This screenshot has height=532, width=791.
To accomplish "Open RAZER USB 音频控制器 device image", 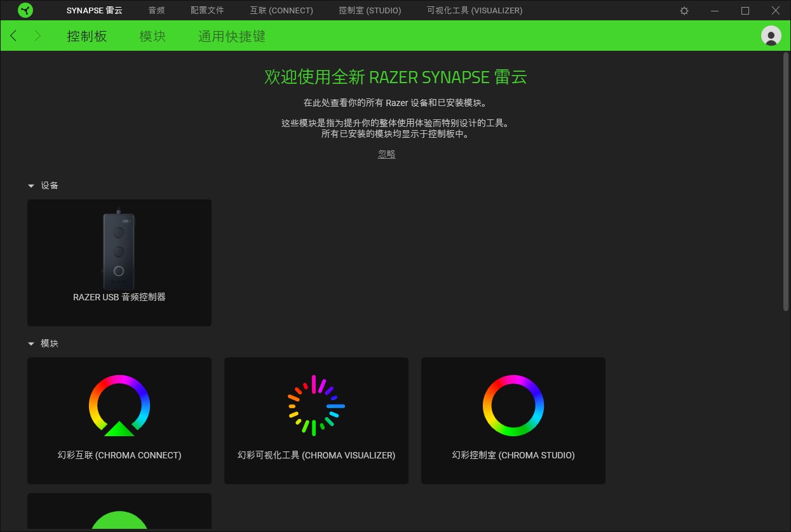I will pyautogui.click(x=119, y=249).
